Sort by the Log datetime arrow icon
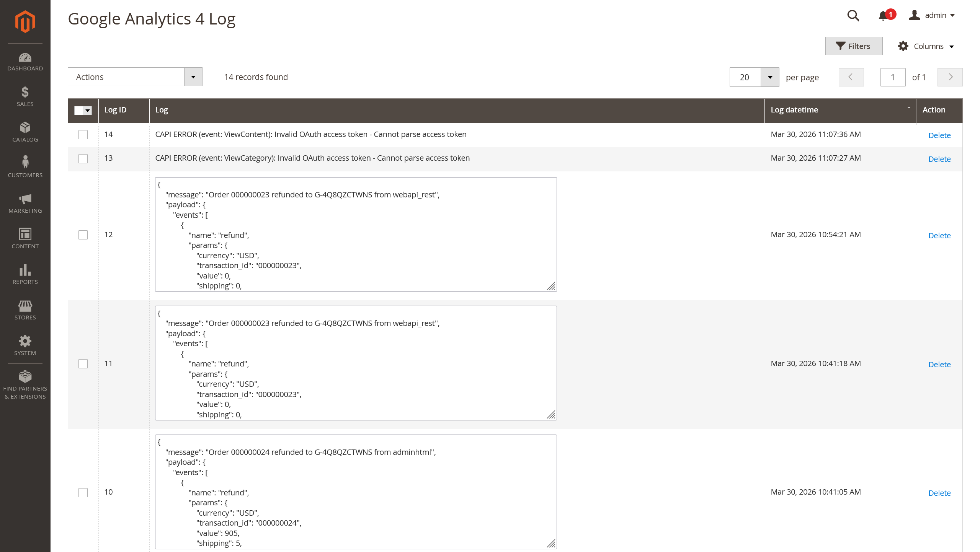 (909, 110)
